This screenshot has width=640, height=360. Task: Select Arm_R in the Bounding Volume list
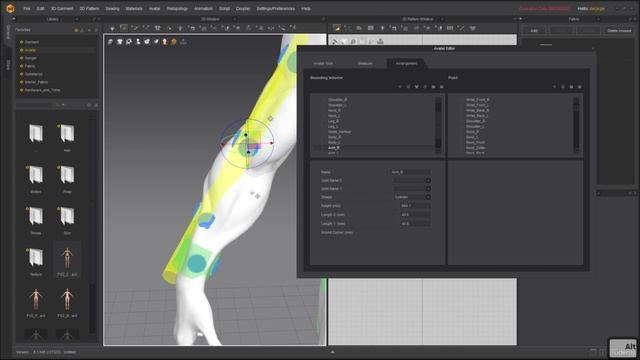click(x=334, y=148)
